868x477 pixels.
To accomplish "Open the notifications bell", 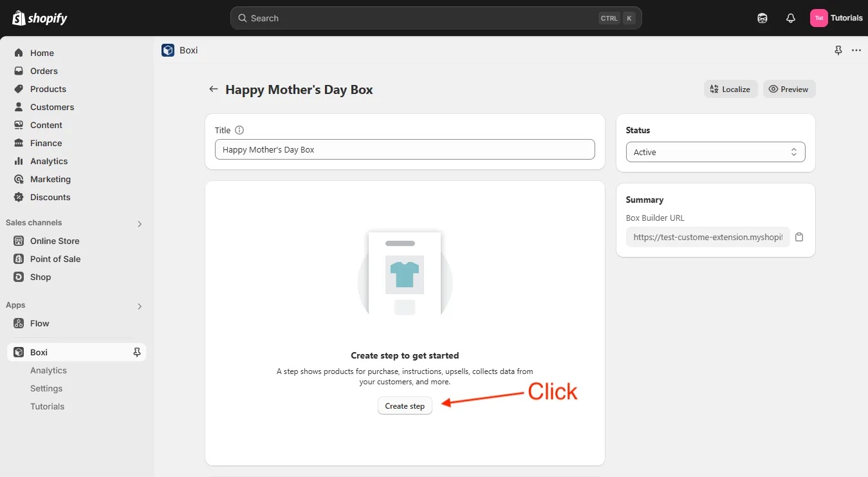I will click(791, 18).
